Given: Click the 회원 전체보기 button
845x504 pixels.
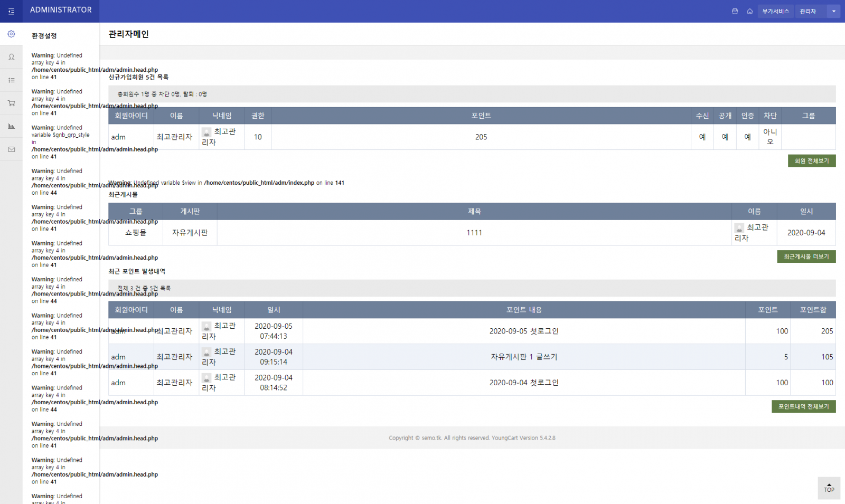Looking at the screenshot, I should click(x=811, y=161).
